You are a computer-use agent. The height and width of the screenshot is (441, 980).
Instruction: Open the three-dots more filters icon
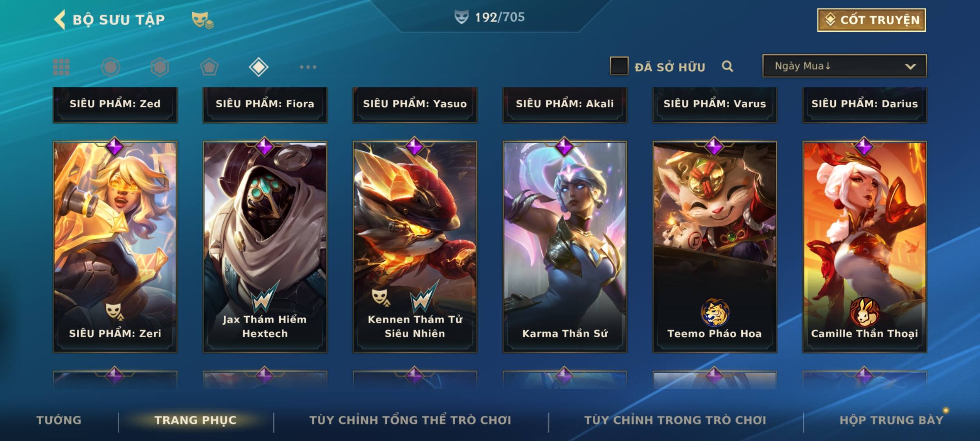click(308, 67)
